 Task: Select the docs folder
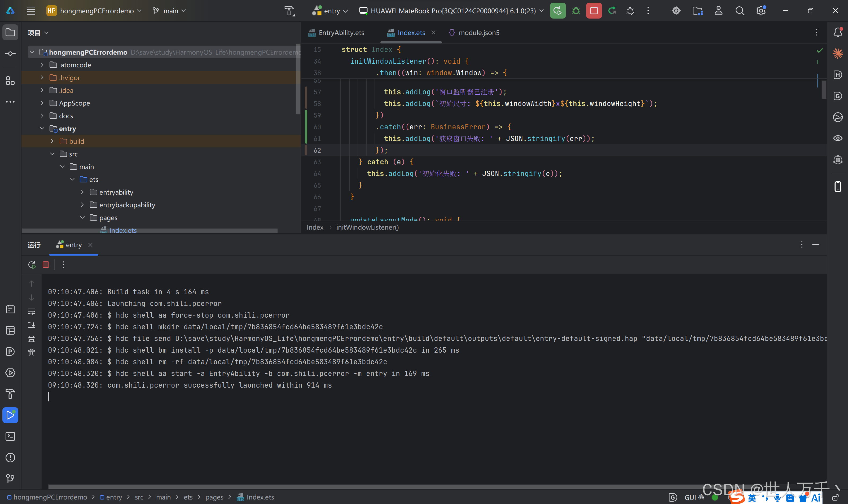coord(66,116)
